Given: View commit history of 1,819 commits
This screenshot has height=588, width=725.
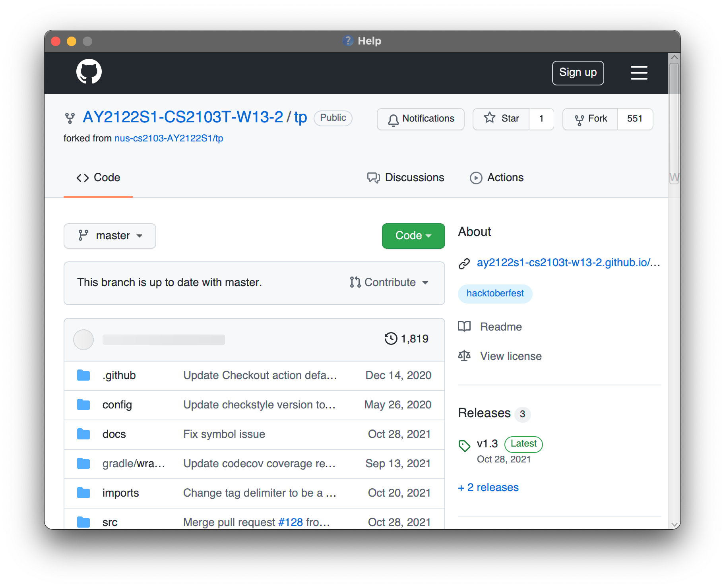Looking at the screenshot, I should point(406,338).
